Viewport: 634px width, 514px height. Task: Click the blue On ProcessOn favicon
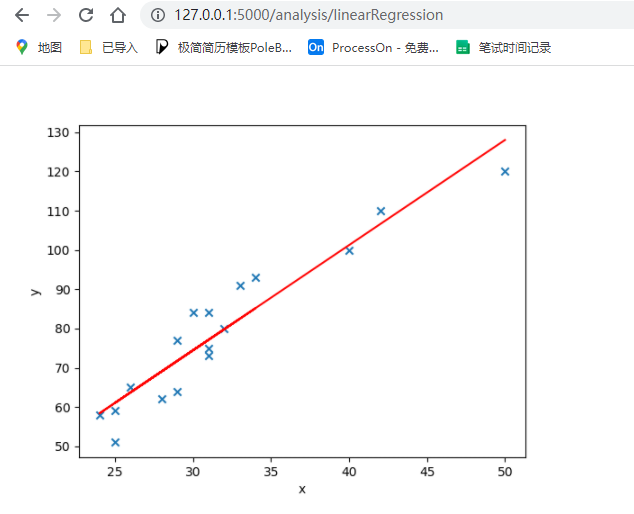[316, 47]
